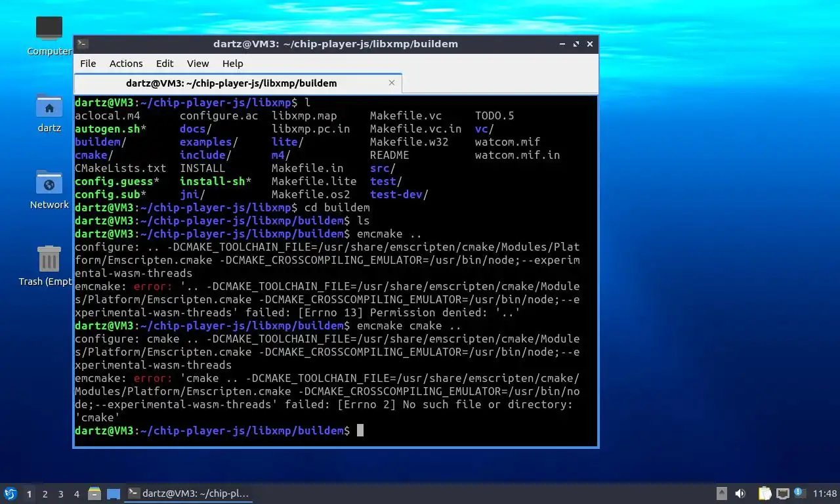Close the terminal tab with its X
The width and height of the screenshot is (840, 504).
click(392, 83)
